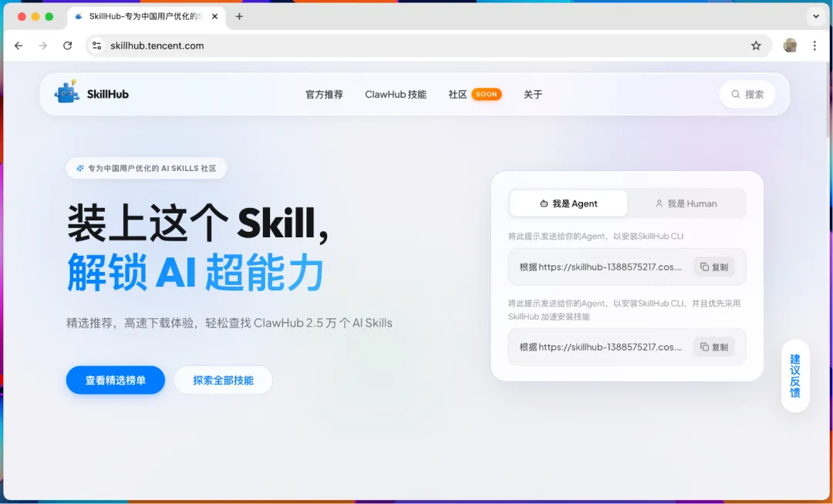Open the Chrome profile avatar
The width and height of the screenshot is (833, 504).
pos(790,45)
